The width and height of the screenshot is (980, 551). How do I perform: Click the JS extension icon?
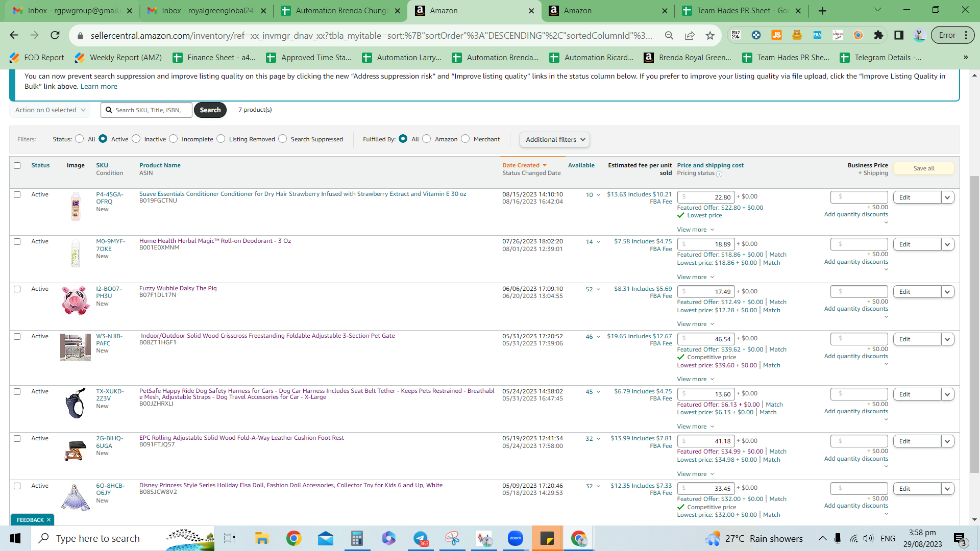776,35
